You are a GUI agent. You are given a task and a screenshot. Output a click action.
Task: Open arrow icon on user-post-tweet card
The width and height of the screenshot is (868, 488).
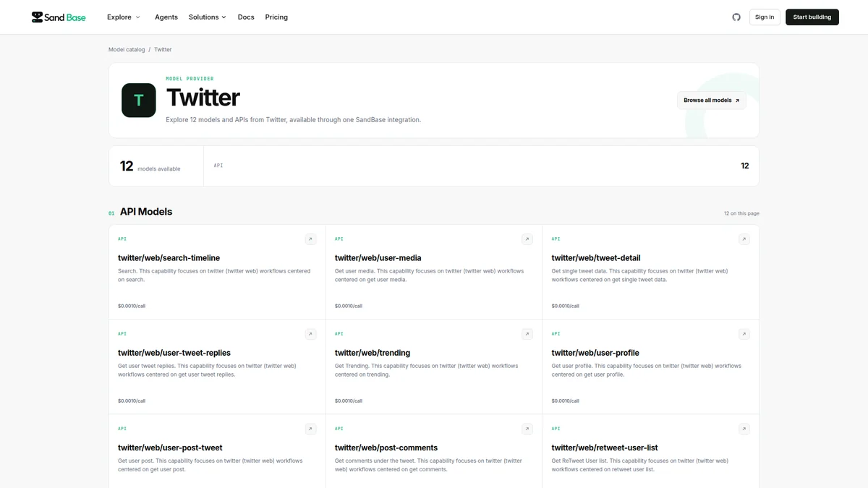pos(310,429)
